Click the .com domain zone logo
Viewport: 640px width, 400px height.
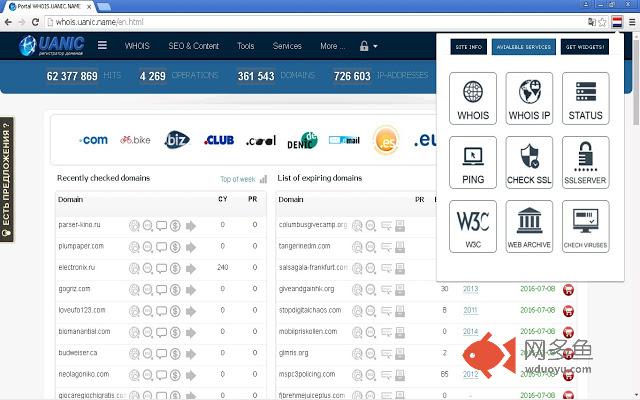pyautogui.click(x=93, y=140)
